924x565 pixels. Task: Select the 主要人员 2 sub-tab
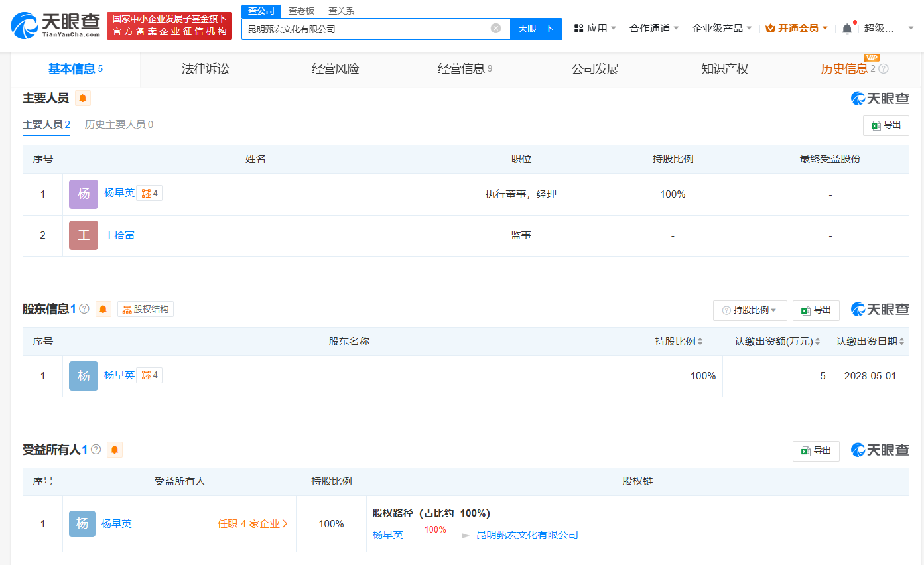point(46,125)
